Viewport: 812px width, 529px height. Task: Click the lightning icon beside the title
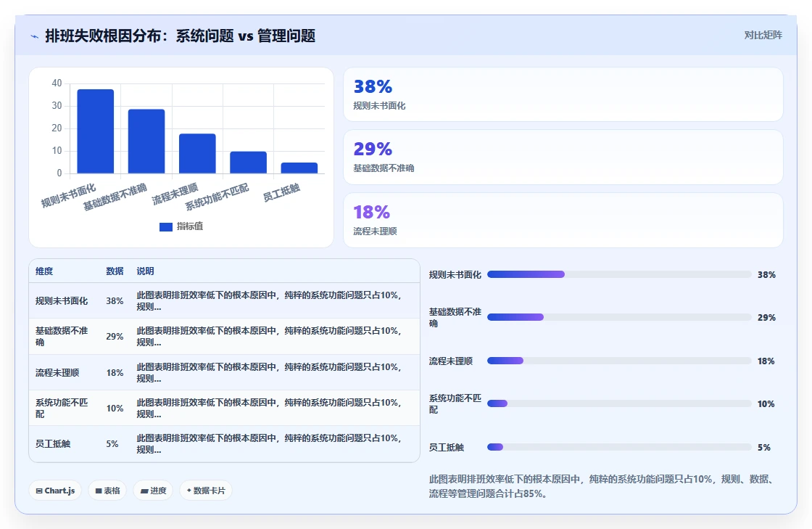pos(34,36)
